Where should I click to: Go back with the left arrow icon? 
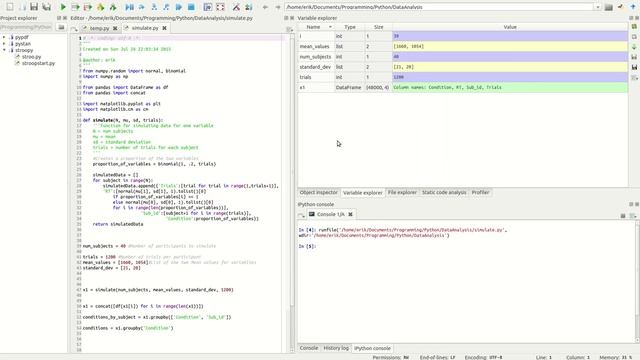(265, 7)
